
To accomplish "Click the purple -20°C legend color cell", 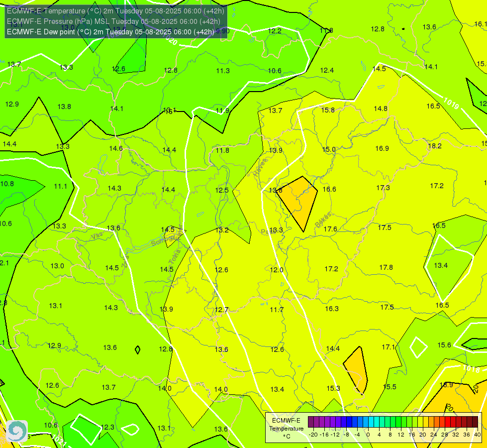I will (x=311, y=422).
